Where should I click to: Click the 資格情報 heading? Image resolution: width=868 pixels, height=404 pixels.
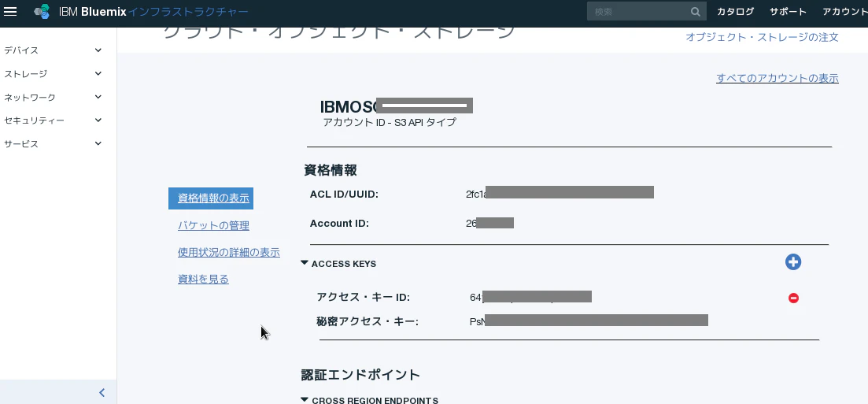point(330,170)
